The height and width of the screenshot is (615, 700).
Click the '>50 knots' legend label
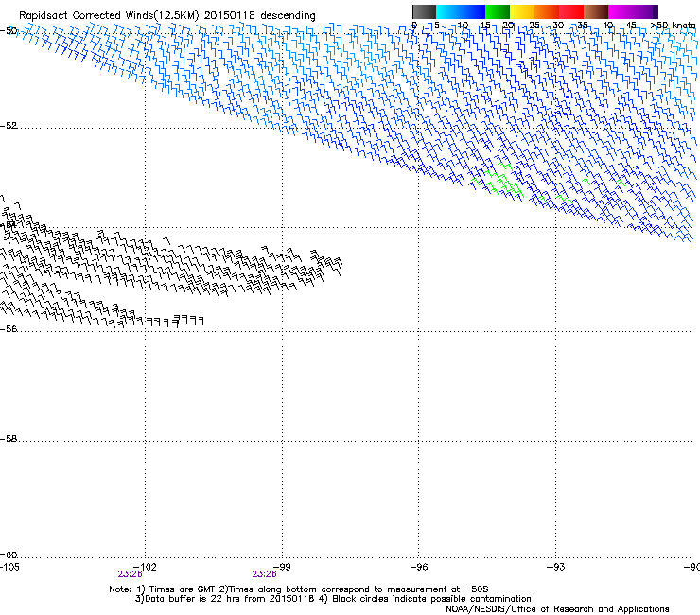click(674, 26)
